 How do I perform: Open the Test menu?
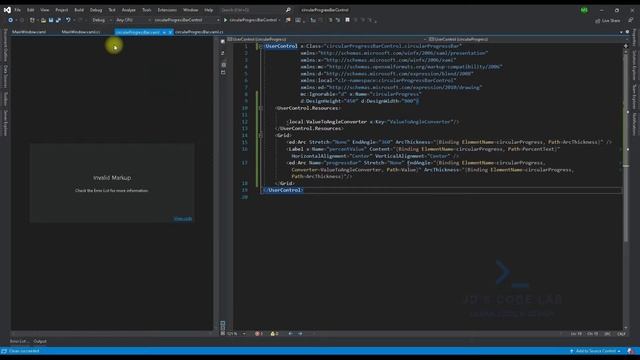(x=112, y=10)
